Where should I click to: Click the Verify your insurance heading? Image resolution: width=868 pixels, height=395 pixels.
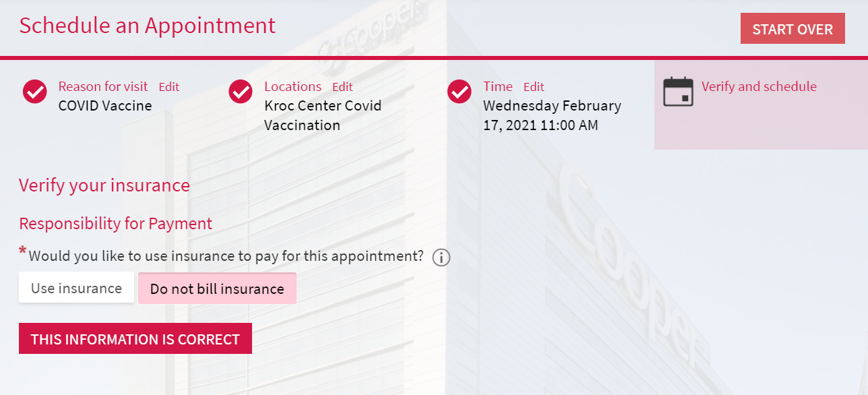pyautogui.click(x=104, y=185)
